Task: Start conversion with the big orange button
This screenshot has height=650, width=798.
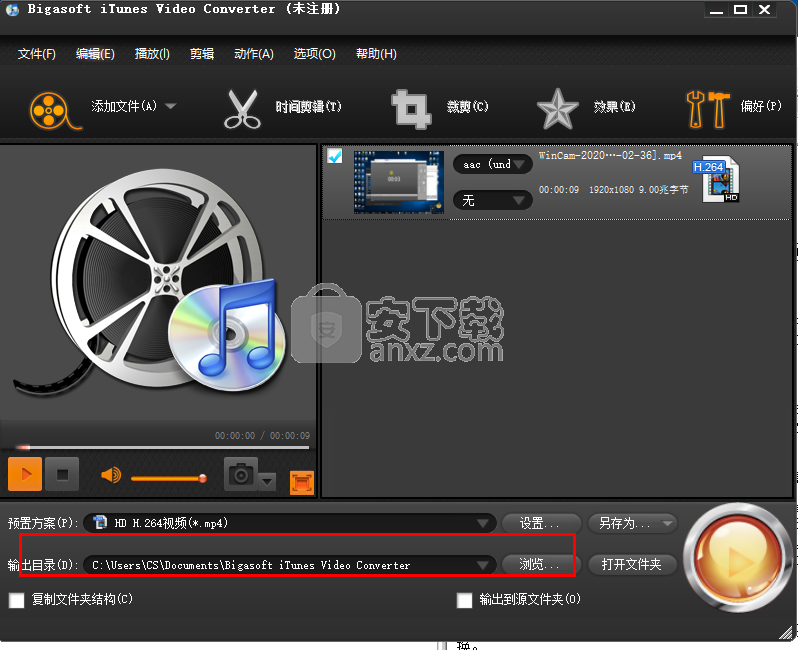Action: coord(736,558)
